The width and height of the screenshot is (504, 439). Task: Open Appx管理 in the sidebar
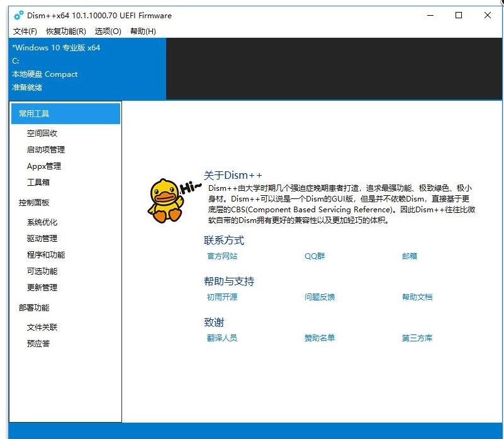click(x=44, y=166)
